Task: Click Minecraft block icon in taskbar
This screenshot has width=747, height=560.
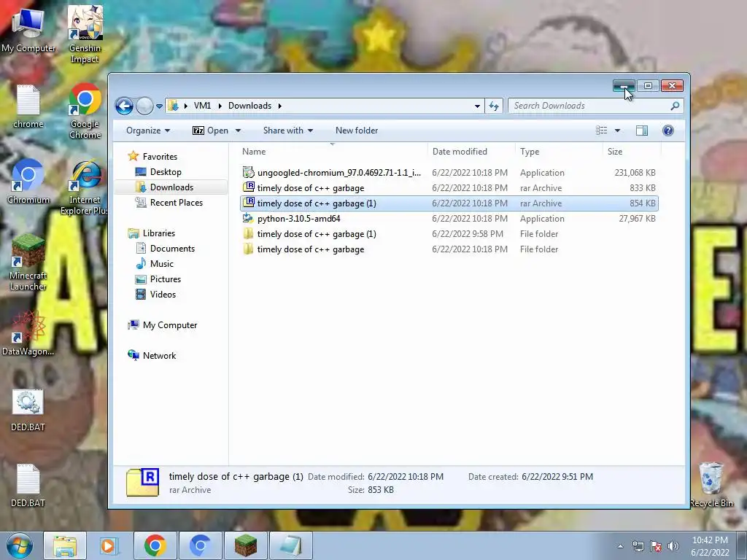Action: pyautogui.click(x=246, y=545)
